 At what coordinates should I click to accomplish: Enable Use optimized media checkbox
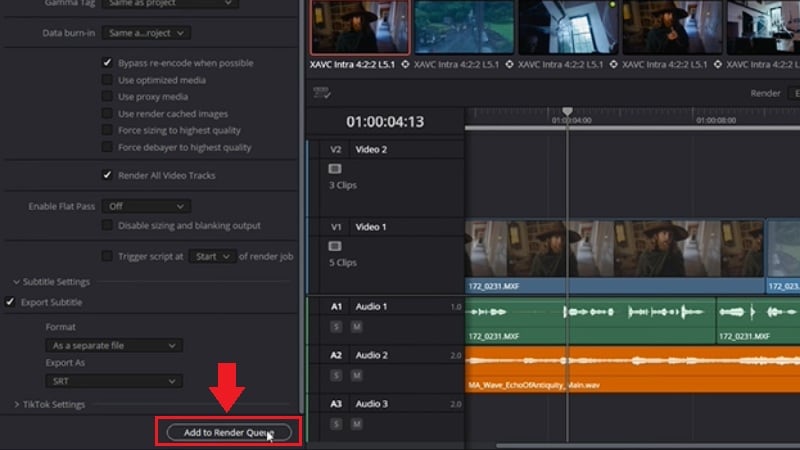click(107, 80)
